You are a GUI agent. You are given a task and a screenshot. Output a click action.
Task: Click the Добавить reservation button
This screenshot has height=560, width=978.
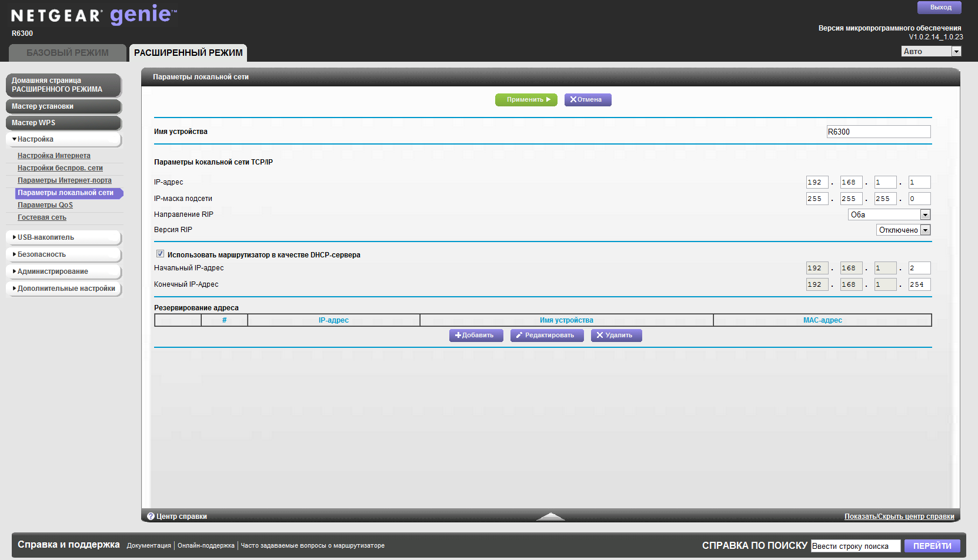click(476, 336)
